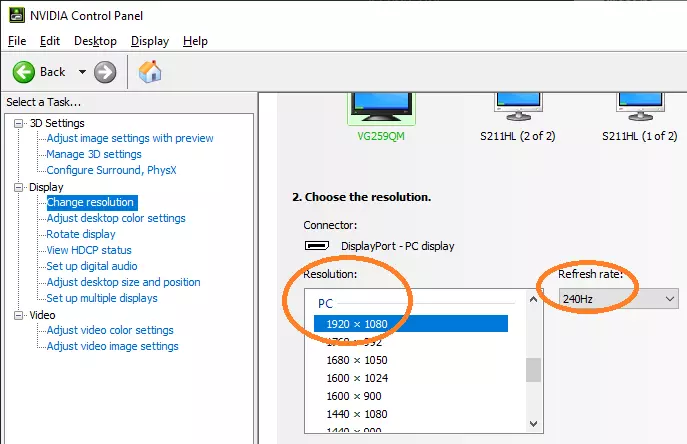Click resolution list scroll up arrow
Screen dimensions: 687x444
533,299
